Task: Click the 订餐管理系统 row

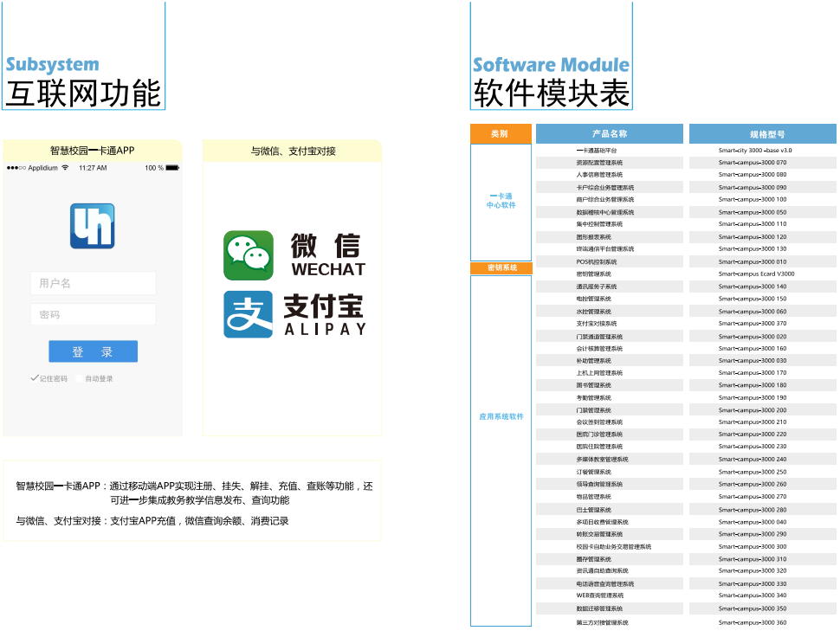Action: [x=610, y=472]
